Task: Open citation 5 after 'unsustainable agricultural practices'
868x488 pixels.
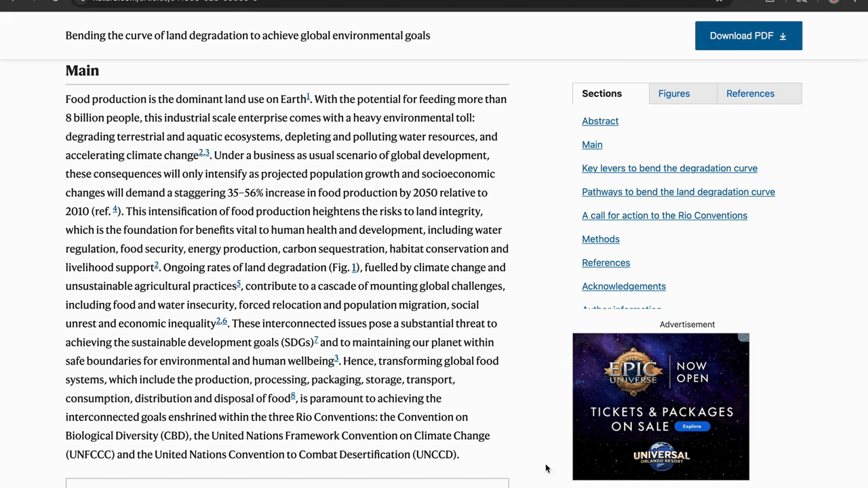Action: [x=239, y=284]
